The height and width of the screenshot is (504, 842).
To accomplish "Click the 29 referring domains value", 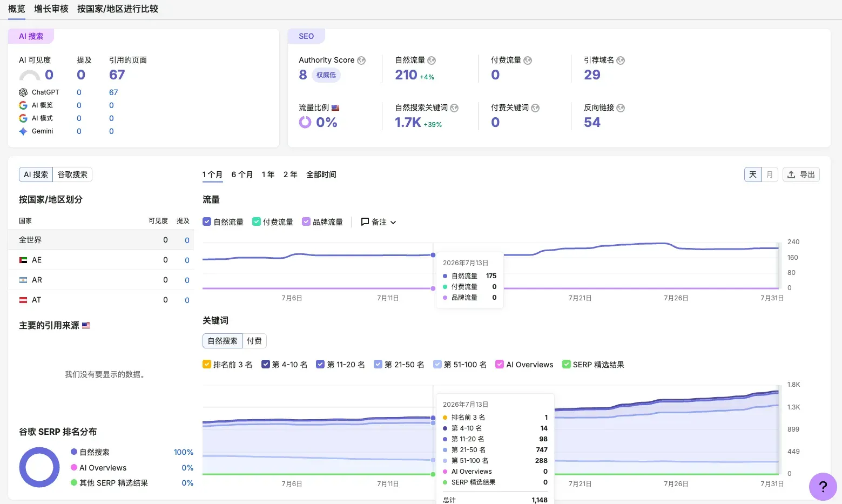I will [x=592, y=75].
